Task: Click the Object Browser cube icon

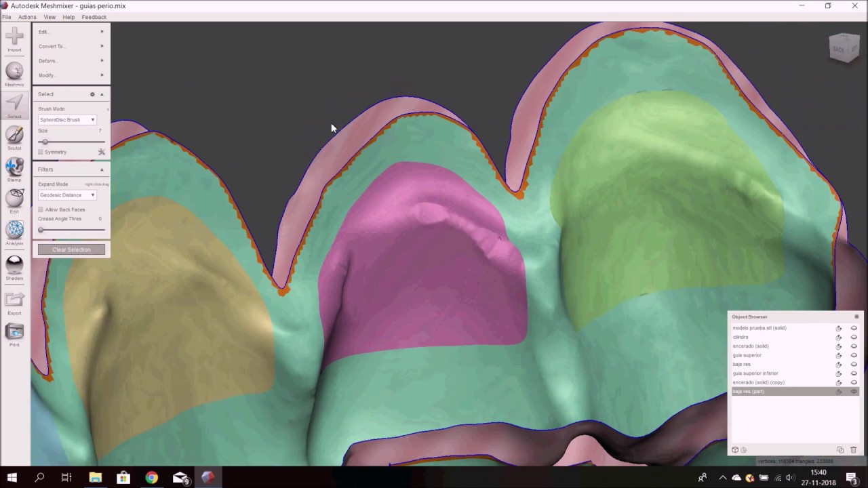Action: [x=735, y=449]
